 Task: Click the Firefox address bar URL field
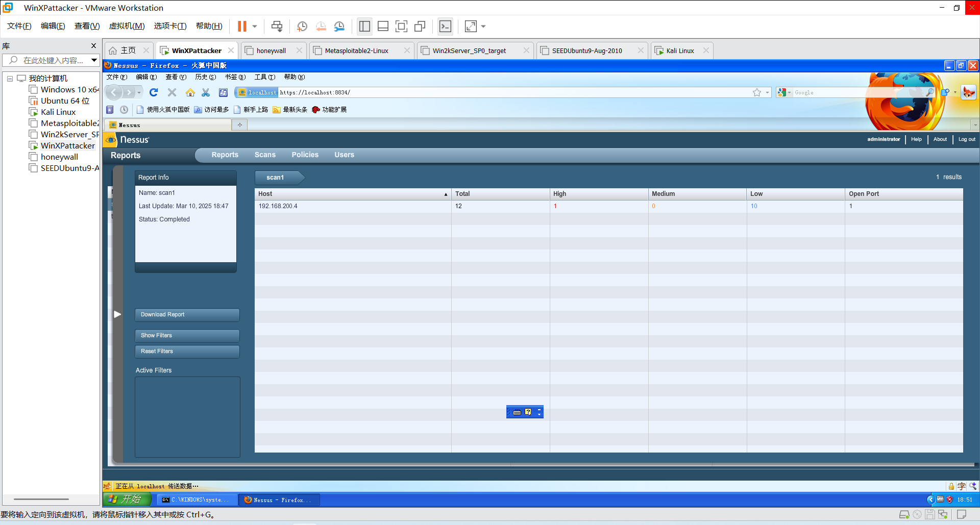tap(514, 92)
